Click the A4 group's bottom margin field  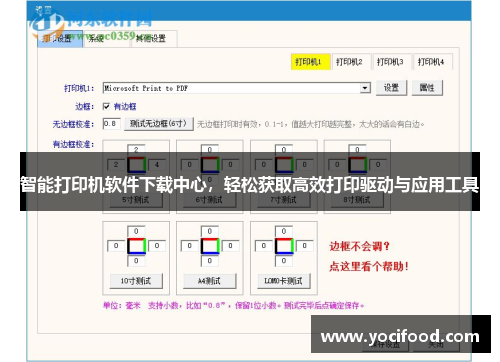point(210,261)
